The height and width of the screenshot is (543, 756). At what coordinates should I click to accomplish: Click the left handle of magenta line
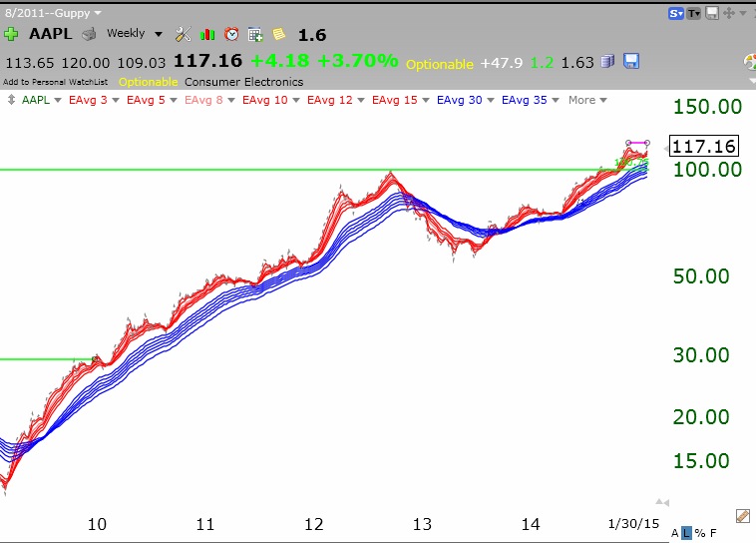[628, 143]
